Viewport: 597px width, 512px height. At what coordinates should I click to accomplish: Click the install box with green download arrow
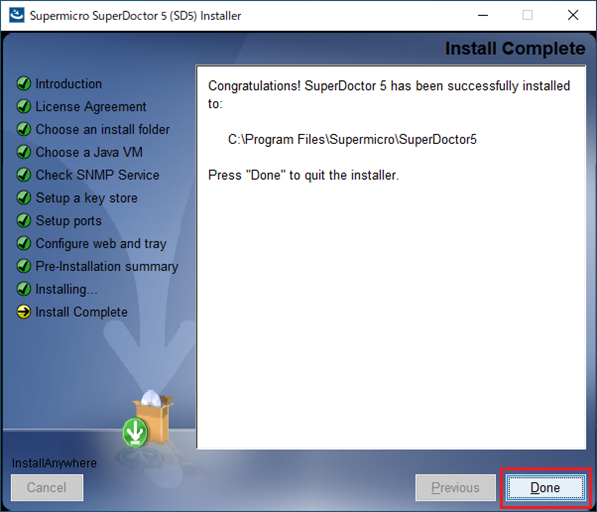tap(148, 419)
